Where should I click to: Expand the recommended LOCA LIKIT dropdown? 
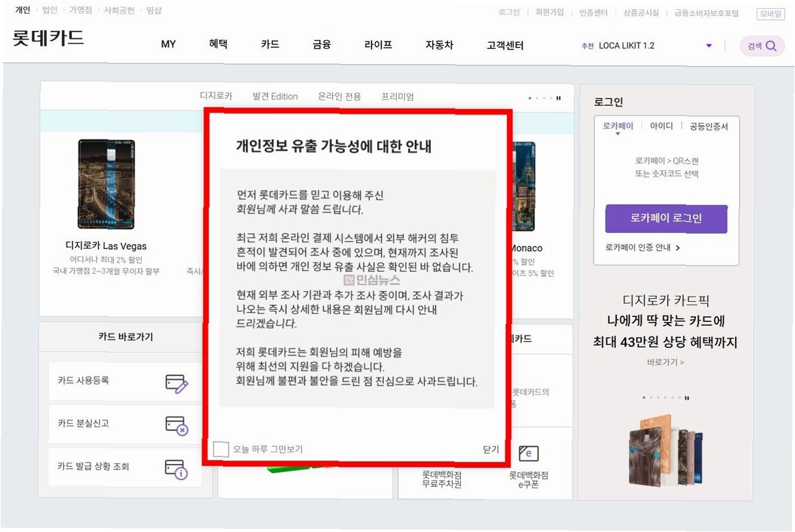[x=709, y=46]
